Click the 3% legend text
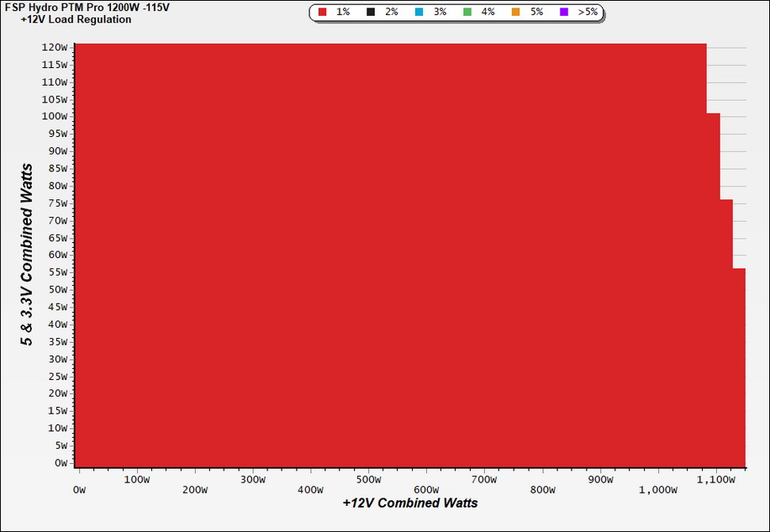770x532 pixels. click(x=440, y=13)
